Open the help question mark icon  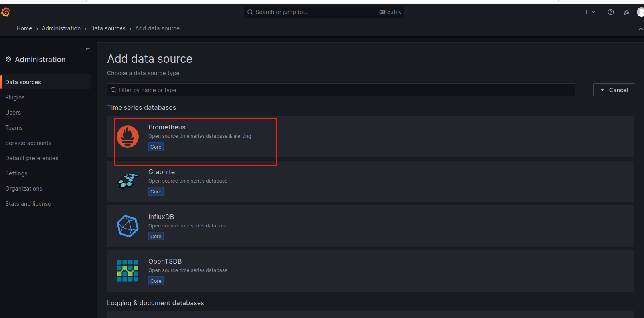point(610,12)
